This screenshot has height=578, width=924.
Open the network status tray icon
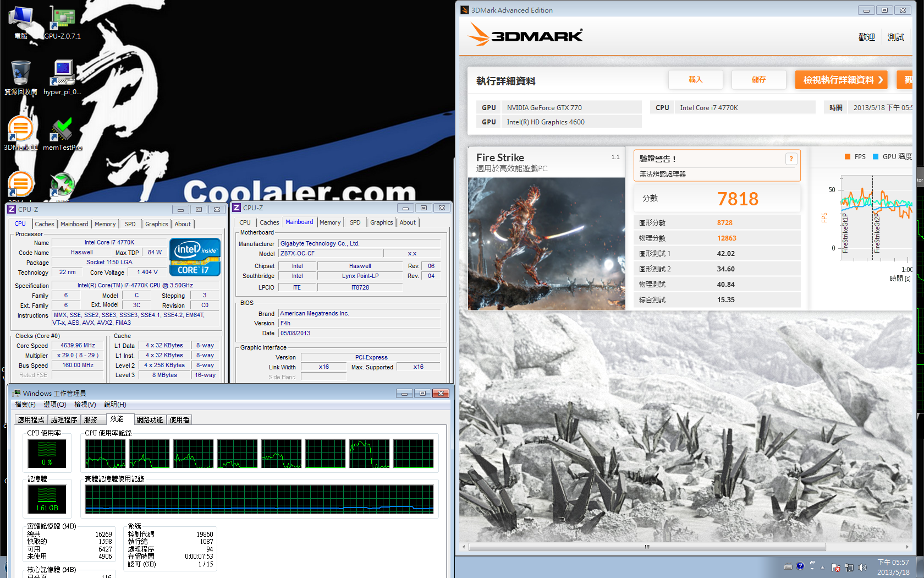pos(849,568)
